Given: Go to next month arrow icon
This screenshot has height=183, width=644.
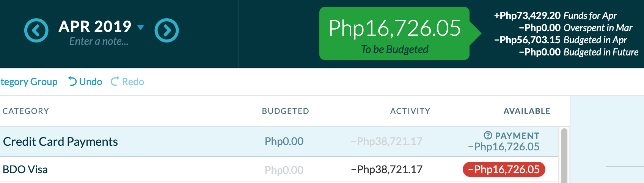Looking at the screenshot, I should [166, 30].
